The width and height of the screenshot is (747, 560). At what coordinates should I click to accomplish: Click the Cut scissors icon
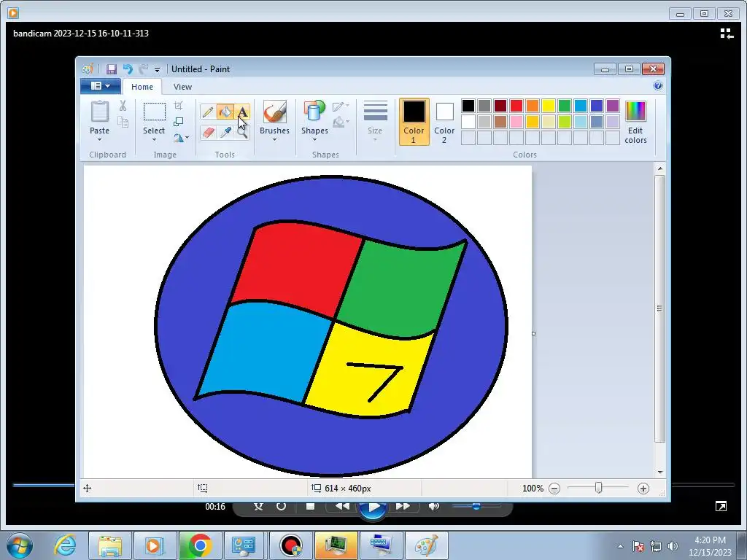point(123,106)
